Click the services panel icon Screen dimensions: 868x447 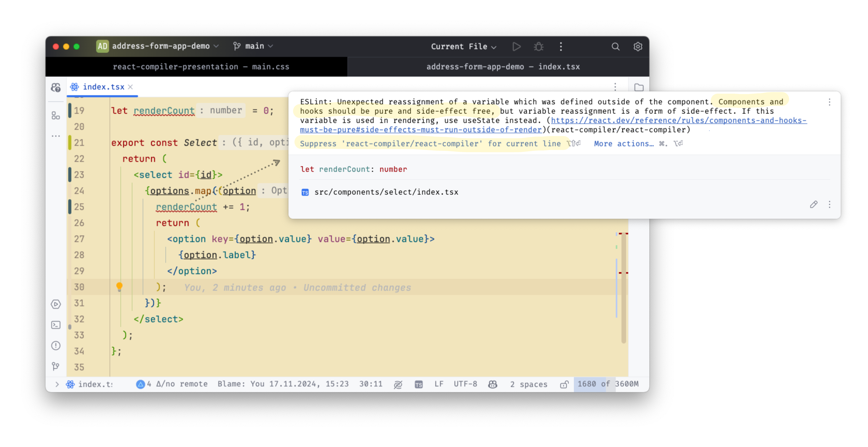56,304
